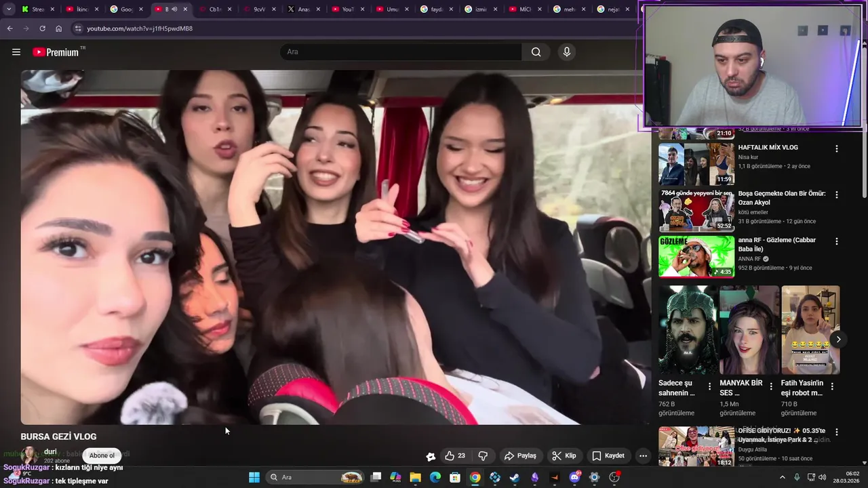868x488 pixels.
Task: Close the 'fayda' Google tab
Action: point(451,9)
